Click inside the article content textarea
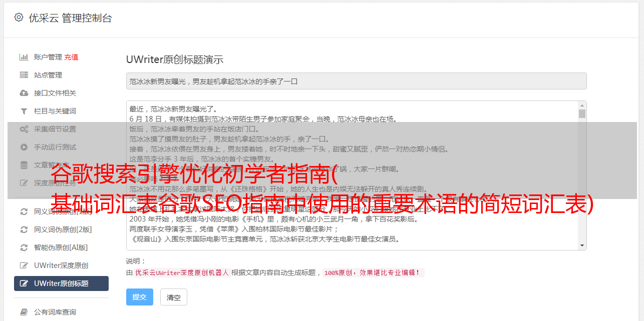644x321 pixels. [352, 175]
